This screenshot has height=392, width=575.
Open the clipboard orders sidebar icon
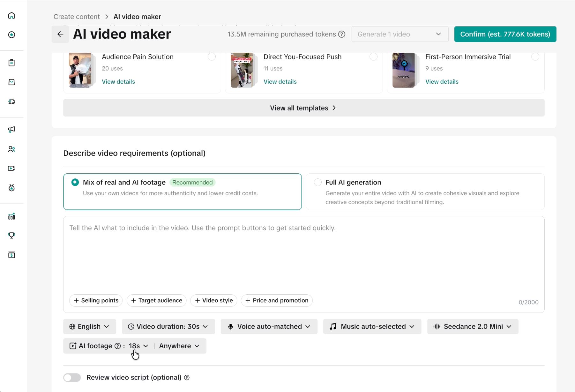pos(11,63)
